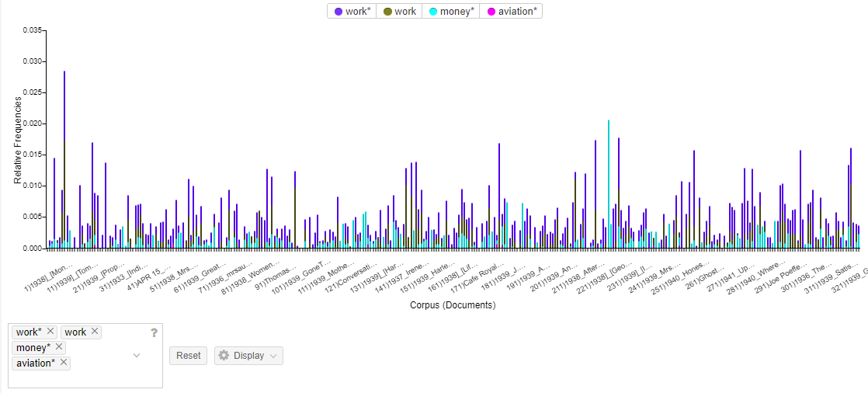This screenshot has height=393, width=868.
Task: Open the help question mark icon
Action: tap(154, 332)
